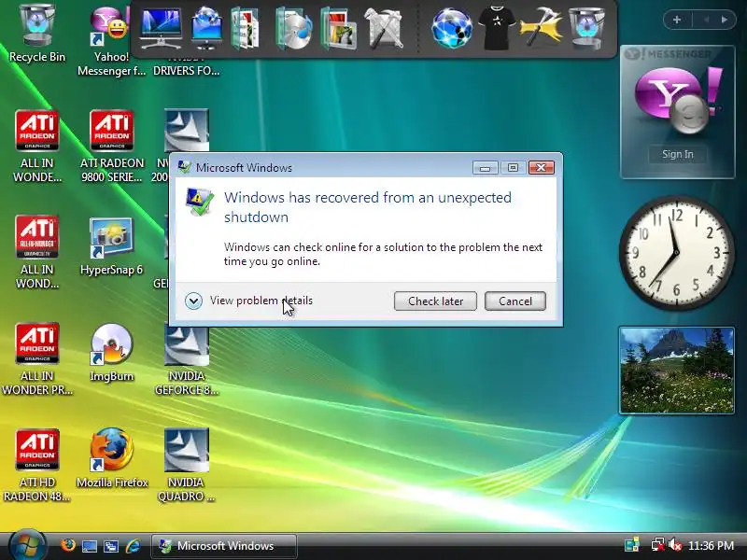Launch HyperSnap 6 shortcut
The height and width of the screenshot is (560, 747).
pos(111,246)
